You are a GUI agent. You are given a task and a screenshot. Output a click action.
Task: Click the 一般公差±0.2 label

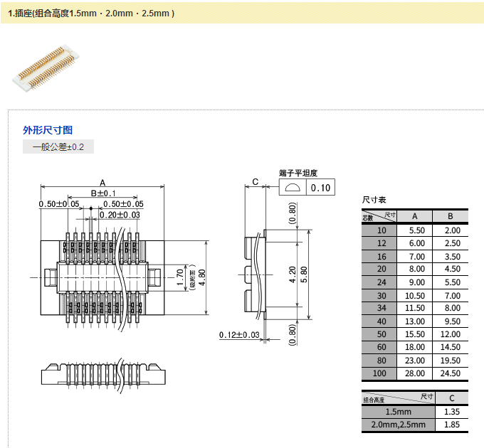(x=58, y=147)
